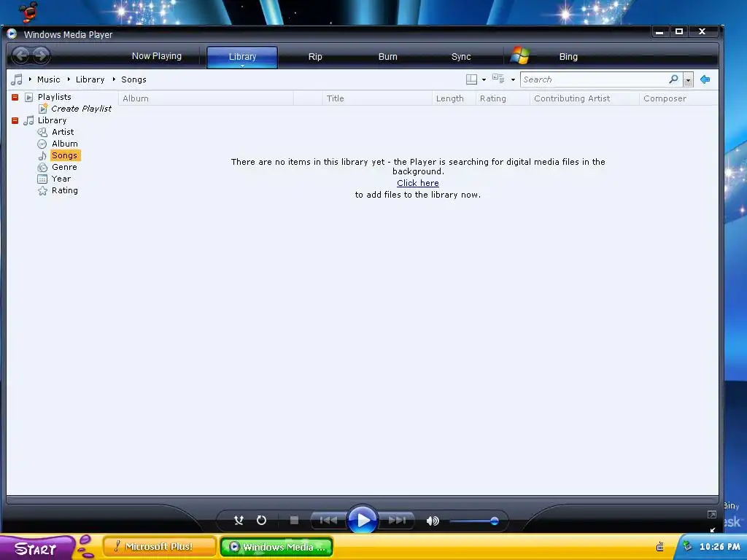Screen dimensions: 747x560
Task: Click the volume slider handle
Action: (495, 521)
